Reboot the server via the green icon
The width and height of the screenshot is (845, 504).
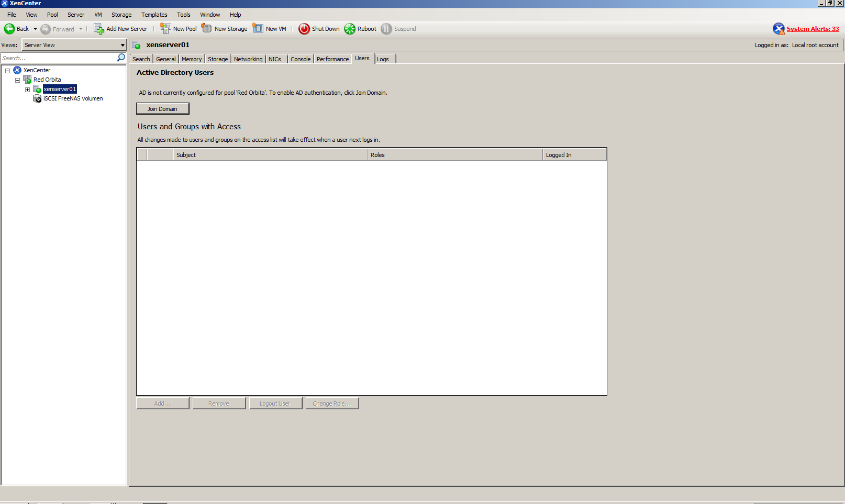click(x=349, y=29)
